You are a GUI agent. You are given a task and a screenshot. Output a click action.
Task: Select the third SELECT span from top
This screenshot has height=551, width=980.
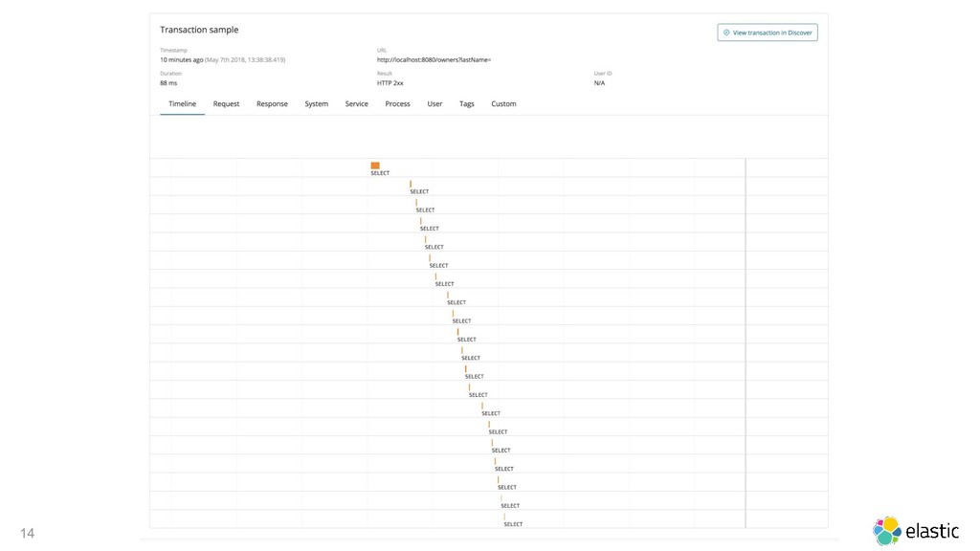coord(416,203)
